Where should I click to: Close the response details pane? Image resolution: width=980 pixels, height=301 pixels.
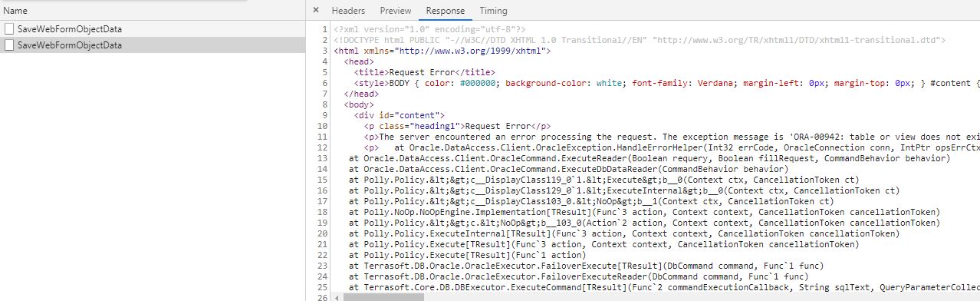coord(316,11)
